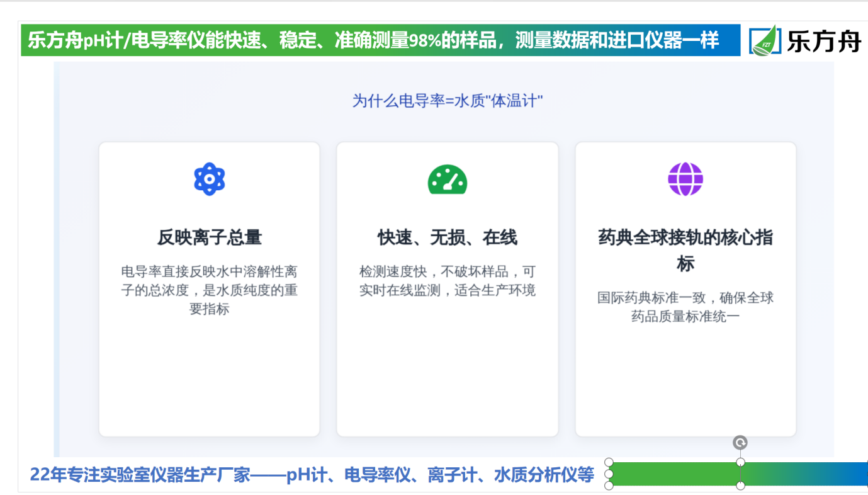868x495 pixels.
Task: Click bottom-left resize handle of the green bar
Action: click(609, 485)
